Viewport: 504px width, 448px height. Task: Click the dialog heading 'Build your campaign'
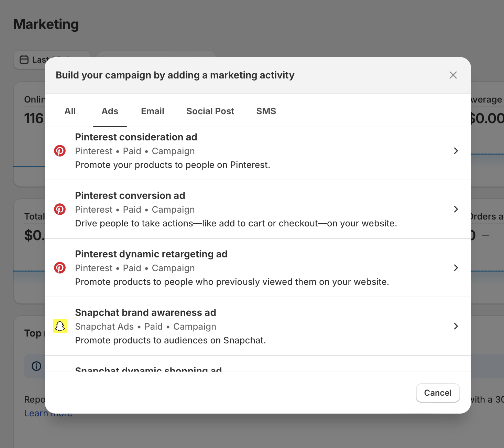click(x=175, y=75)
